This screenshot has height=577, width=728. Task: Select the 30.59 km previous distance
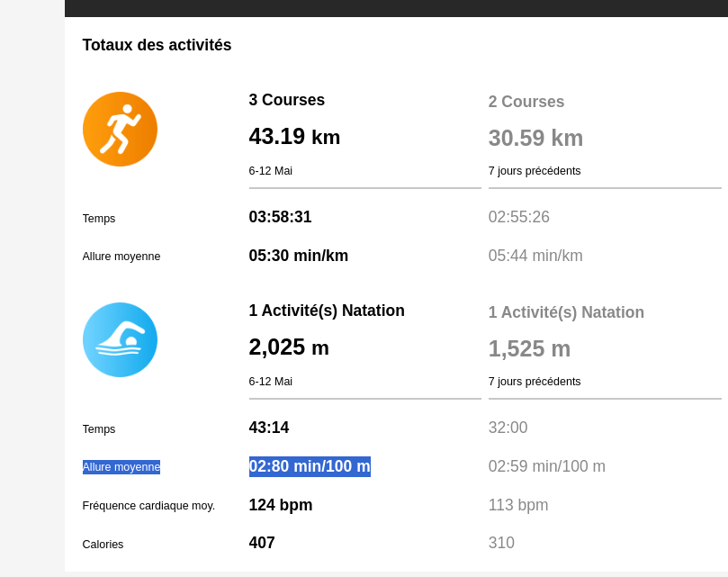535,138
